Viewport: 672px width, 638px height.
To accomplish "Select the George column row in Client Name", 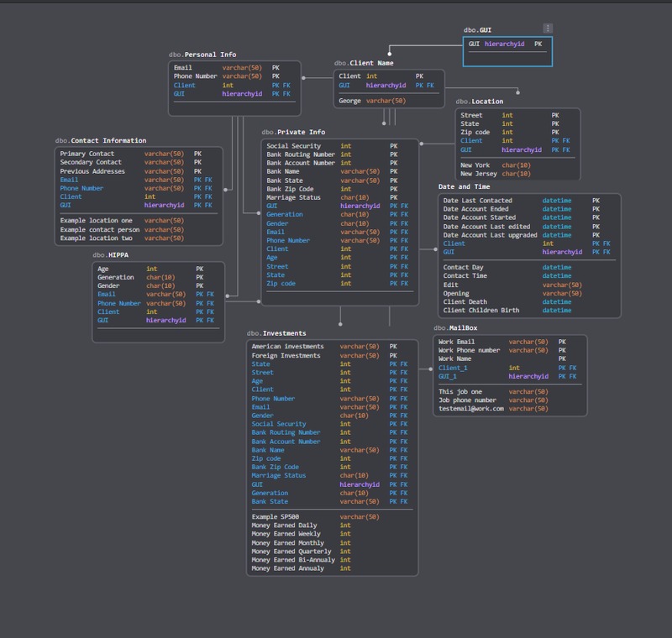I will tap(370, 100).
